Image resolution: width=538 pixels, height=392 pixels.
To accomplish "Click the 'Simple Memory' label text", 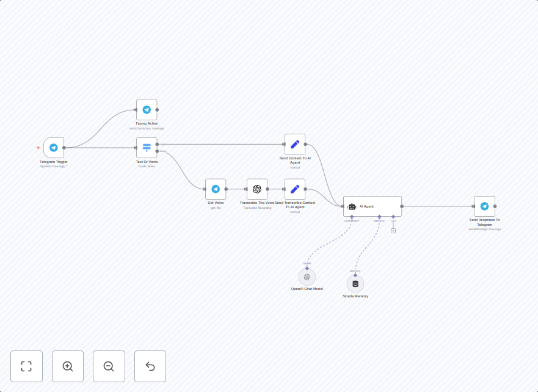I will pos(355,296).
